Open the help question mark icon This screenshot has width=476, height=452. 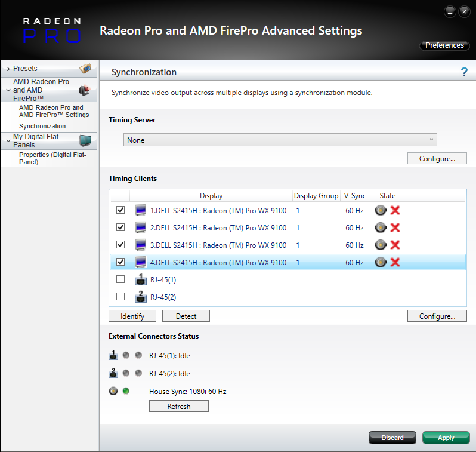[x=464, y=72]
